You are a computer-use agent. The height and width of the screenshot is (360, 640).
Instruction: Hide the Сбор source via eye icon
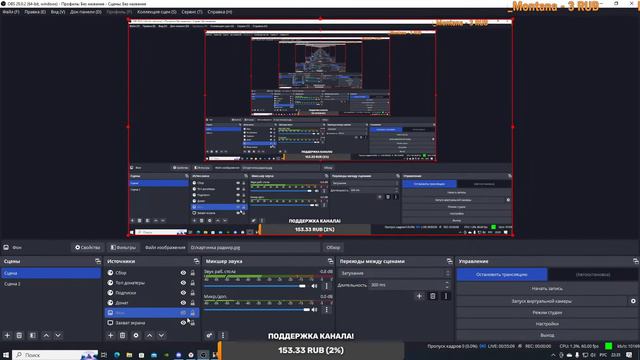click(x=183, y=273)
